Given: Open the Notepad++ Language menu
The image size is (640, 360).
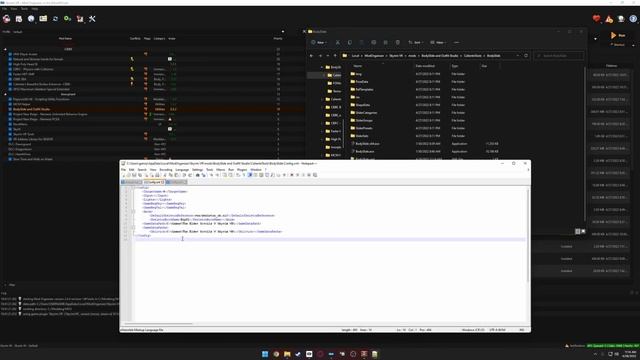Looking at the screenshot, I should 182,169.
